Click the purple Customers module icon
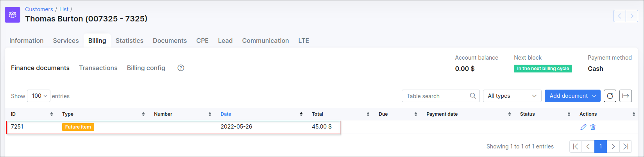644x157 pixels. point(13,15)
